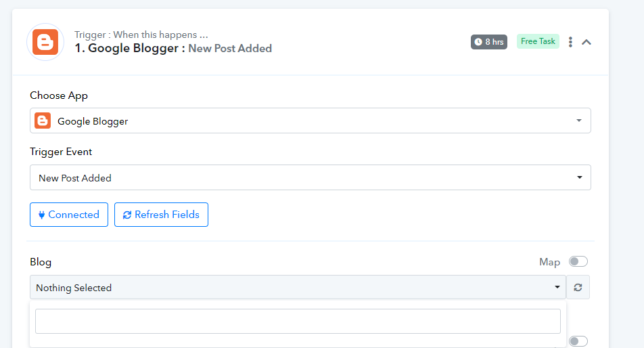The image size is (644, 348).
Task: Open the Blog Nothing Selected dropdown
Action: 298,287
